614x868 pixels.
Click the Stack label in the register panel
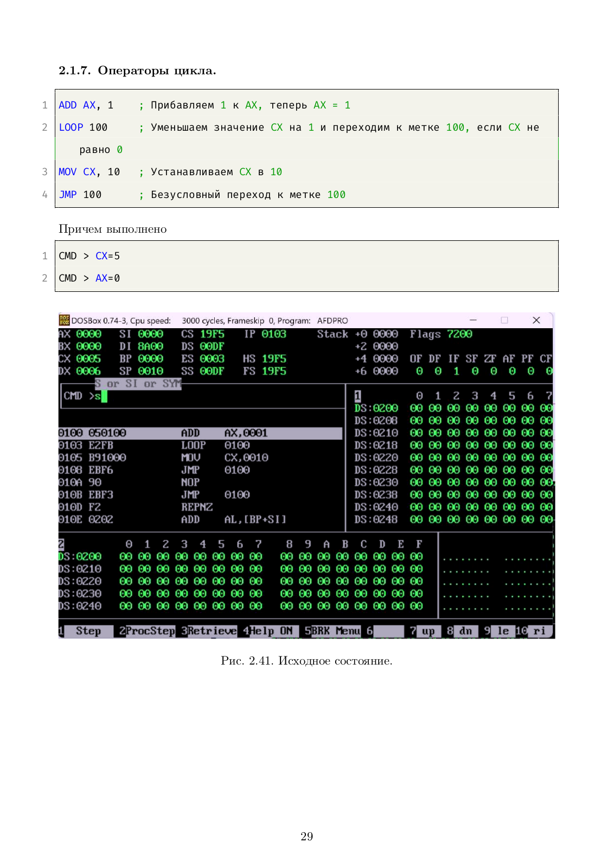coord(332,334)
